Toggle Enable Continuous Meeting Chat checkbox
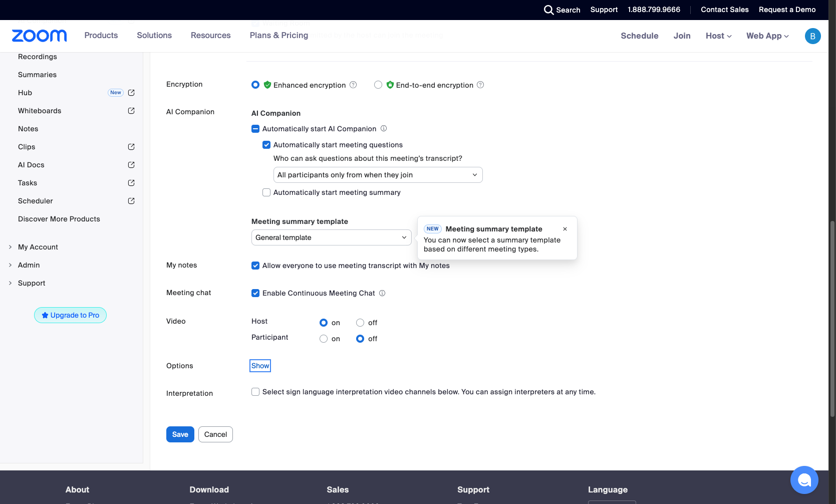Screen dimensions: 836x504 (x=255, y=293)
